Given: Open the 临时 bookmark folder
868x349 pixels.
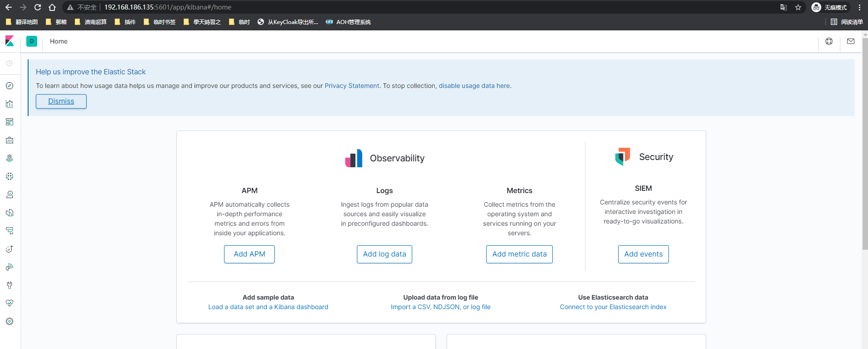Looking at the screenshot, I should tap(239, 22).
